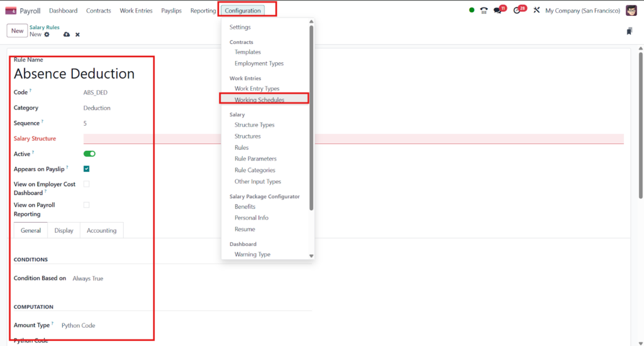The image size is (644, 346).
Task: Click the cloud save icon
Action: coord(67,35)
